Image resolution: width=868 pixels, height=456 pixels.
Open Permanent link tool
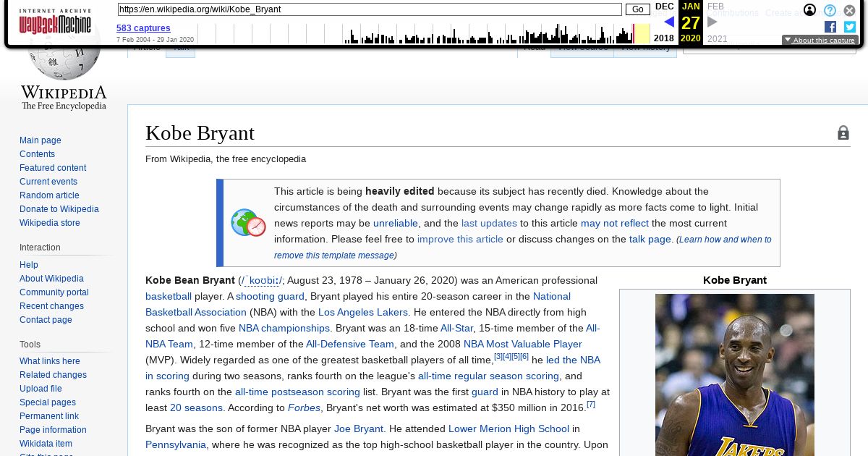pyautogui.click(x=49, y=416)
